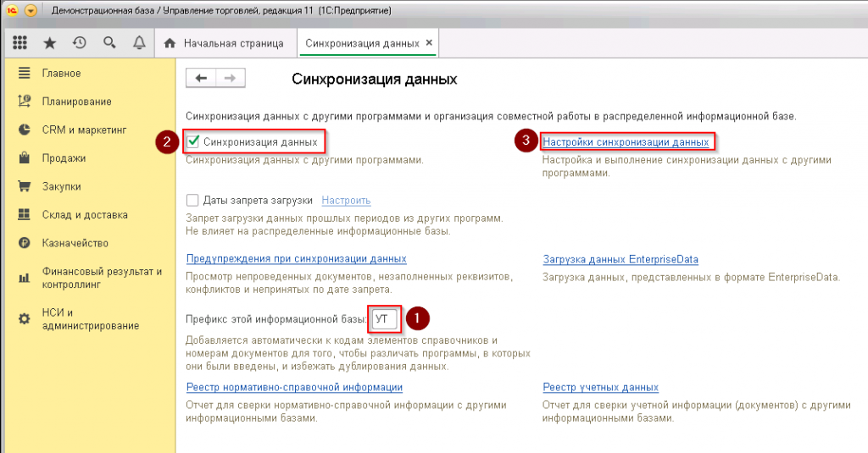The height and width of the screenshot is (453, 868).
Task: Click the search magnifier icon
Action: coord(109,43)
